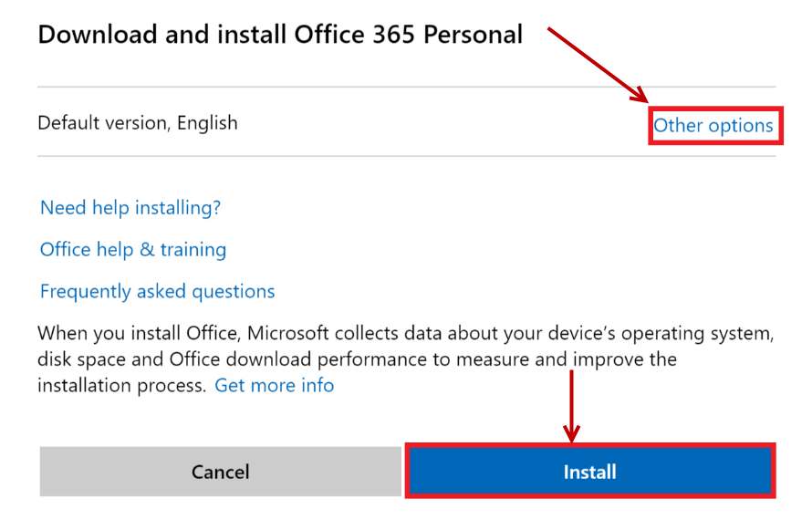Select the FAQ link below Office help
This screenshot has width=812, height=530.
coord(157,292)
